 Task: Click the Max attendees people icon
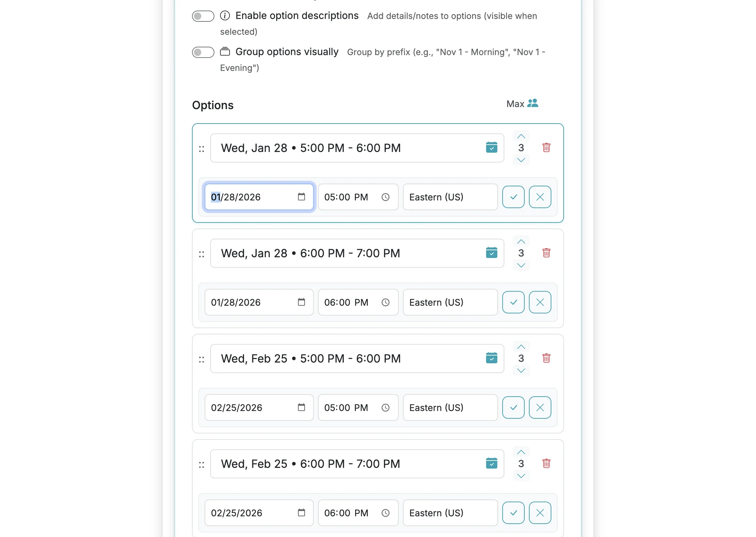533,103
